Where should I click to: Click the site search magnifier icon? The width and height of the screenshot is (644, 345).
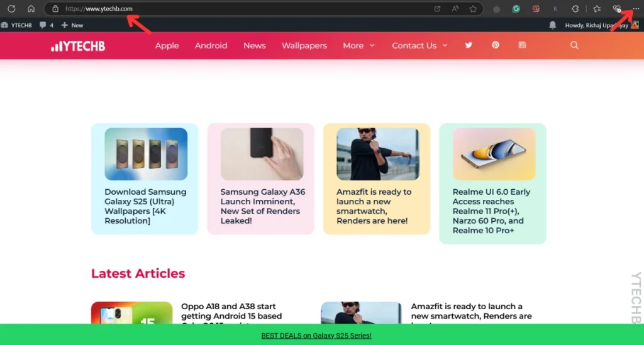574,45
